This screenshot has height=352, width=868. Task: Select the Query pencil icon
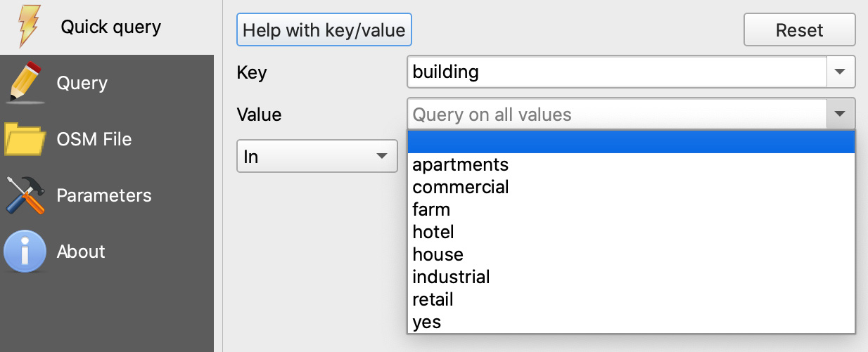click(27, 83)
